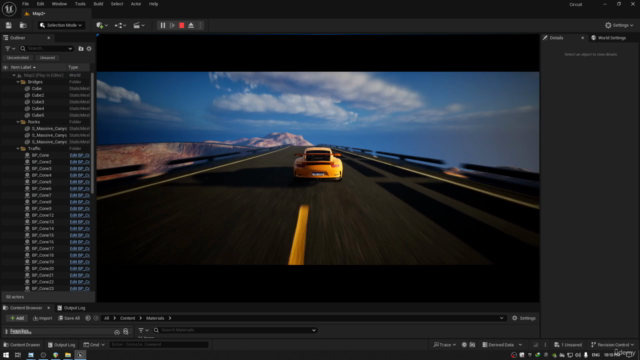
Task: Open the Content Drawer from status bar
Action: click(22, 345)
